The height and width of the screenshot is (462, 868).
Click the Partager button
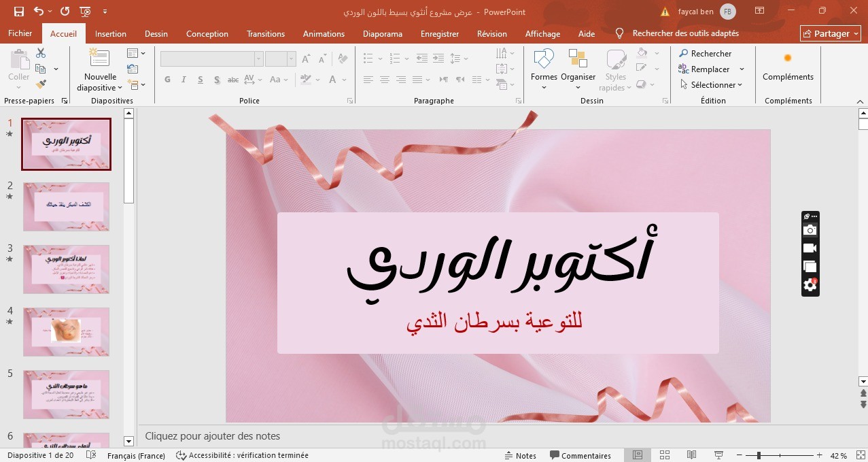[830, 33]
